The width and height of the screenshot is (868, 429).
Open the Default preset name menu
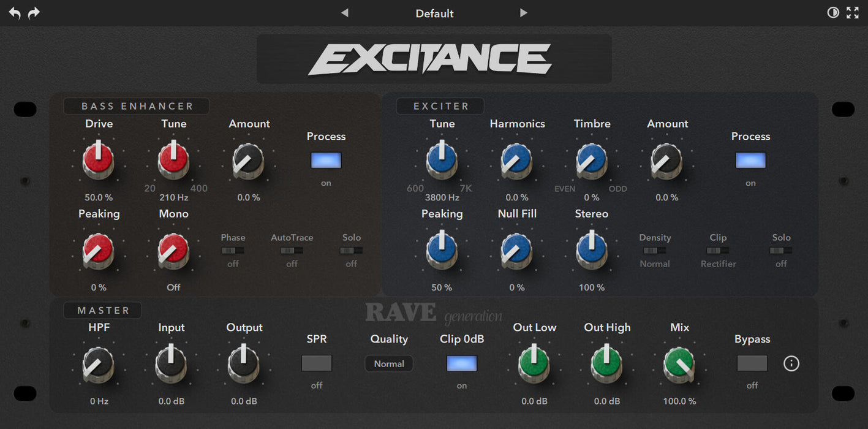point(434,13)
